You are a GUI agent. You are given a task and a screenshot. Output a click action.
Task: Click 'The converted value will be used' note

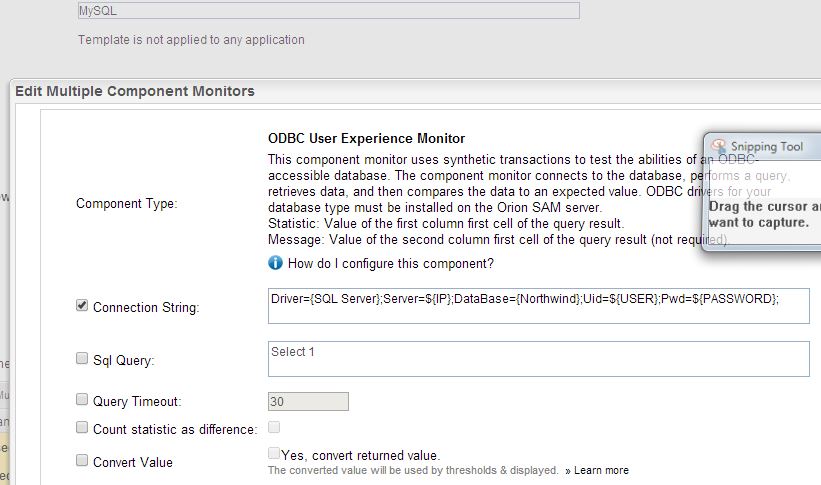pos(413,470)
